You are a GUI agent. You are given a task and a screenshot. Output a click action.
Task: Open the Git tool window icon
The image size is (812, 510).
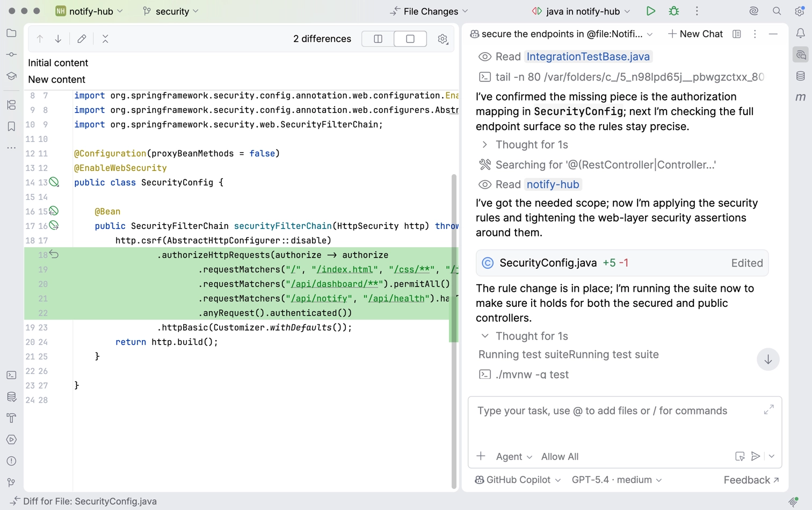point(11,483)
